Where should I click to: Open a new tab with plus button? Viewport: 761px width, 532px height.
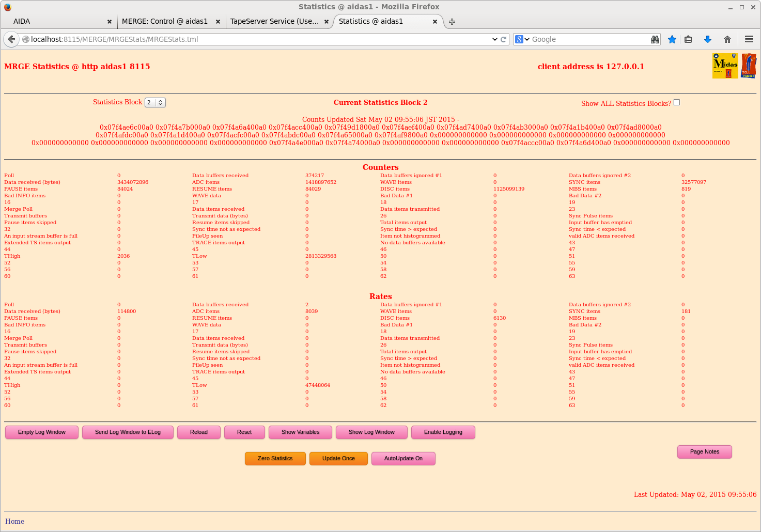point(452,22)
